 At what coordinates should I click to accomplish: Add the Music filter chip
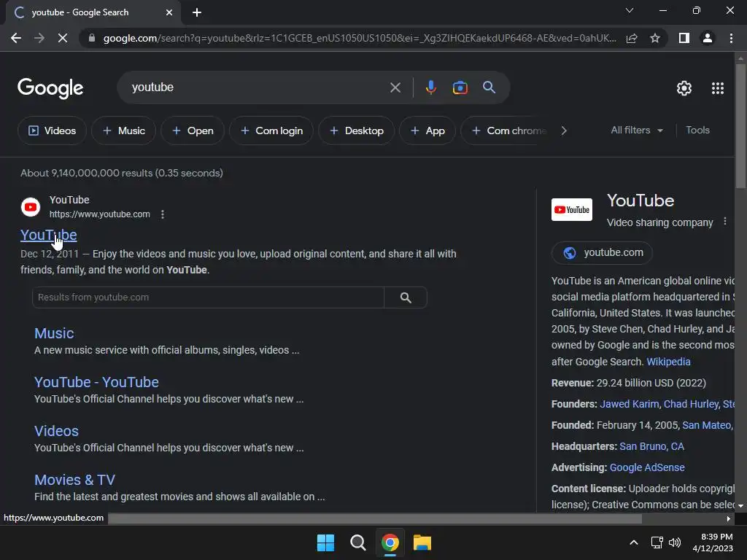point(123,131)
